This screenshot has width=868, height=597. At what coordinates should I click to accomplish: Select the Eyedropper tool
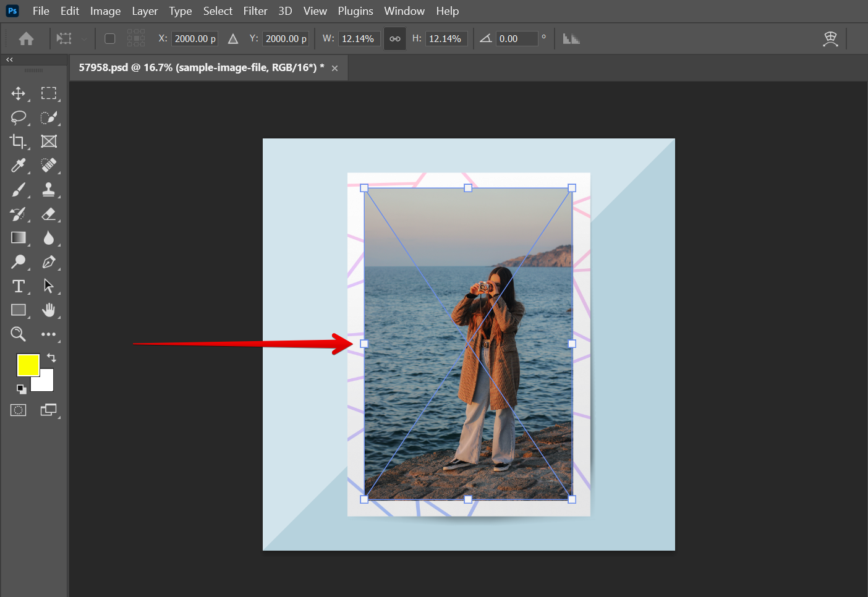coord(19,166)
